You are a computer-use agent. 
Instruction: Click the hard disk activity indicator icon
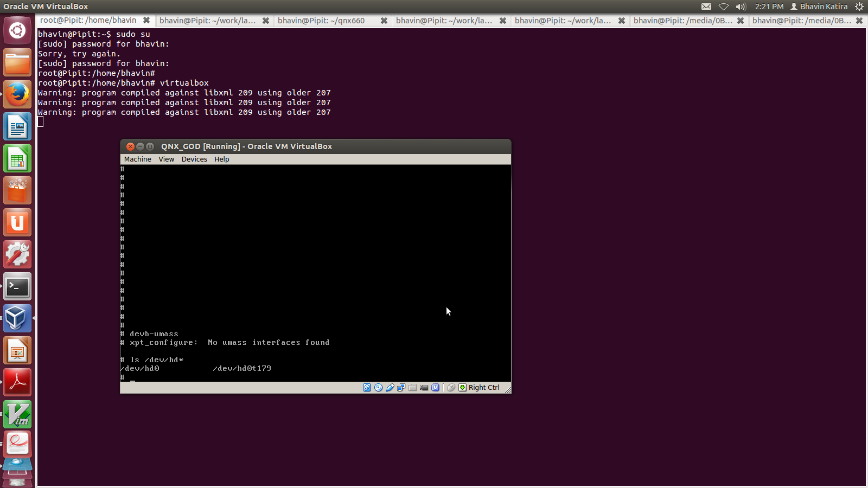[367, 388]
